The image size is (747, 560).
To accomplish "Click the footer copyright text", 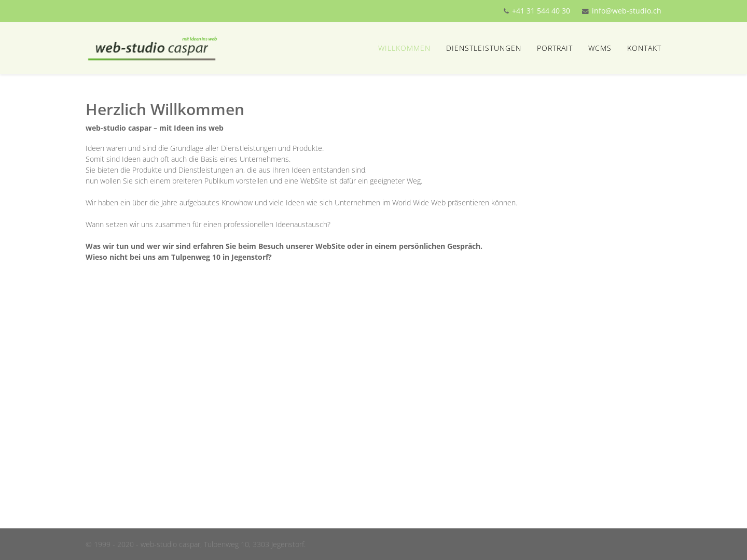I will click(195, 544).
